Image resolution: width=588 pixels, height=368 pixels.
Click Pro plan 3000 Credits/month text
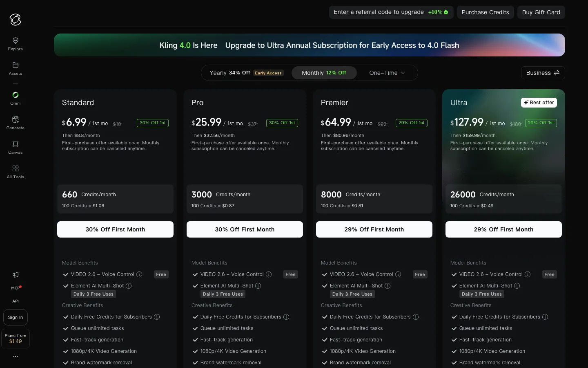point(221,195)
